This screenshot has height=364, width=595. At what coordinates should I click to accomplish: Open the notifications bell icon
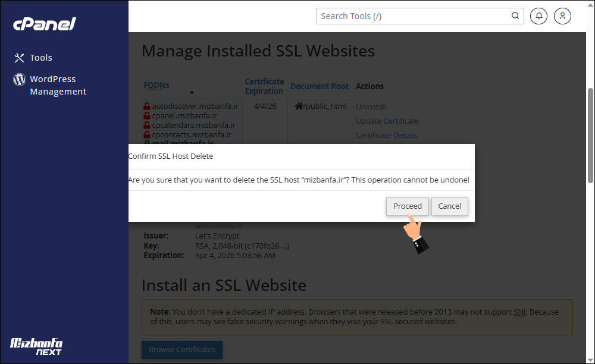pos(538,16)
